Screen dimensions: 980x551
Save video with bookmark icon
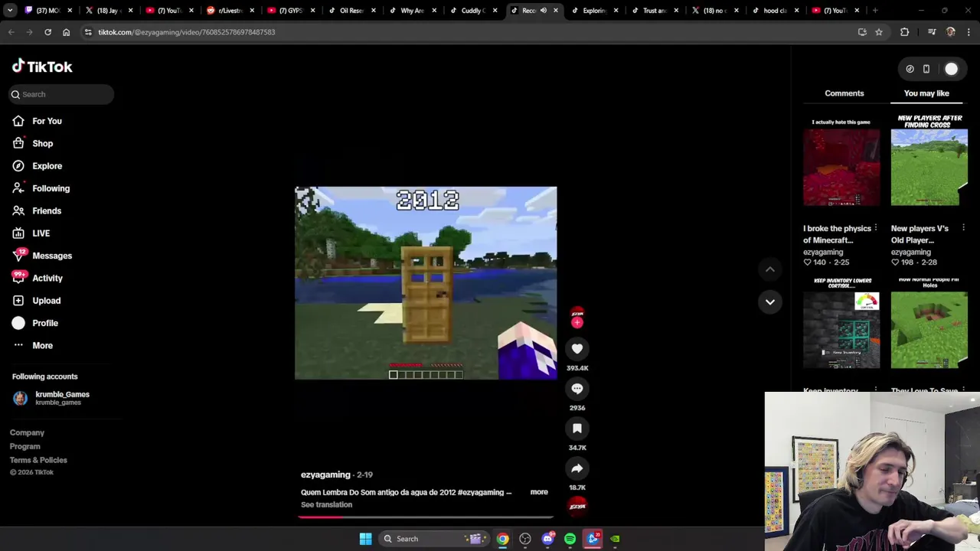point(577,429)
